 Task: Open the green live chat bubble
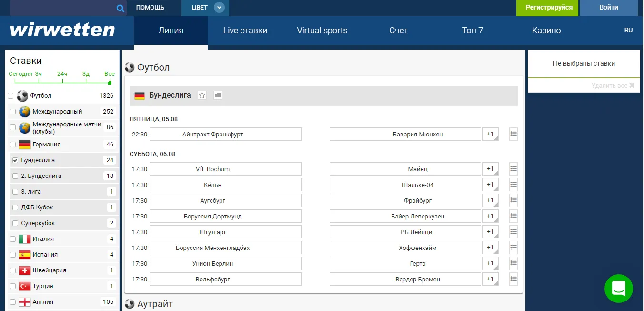coord(618,288)
